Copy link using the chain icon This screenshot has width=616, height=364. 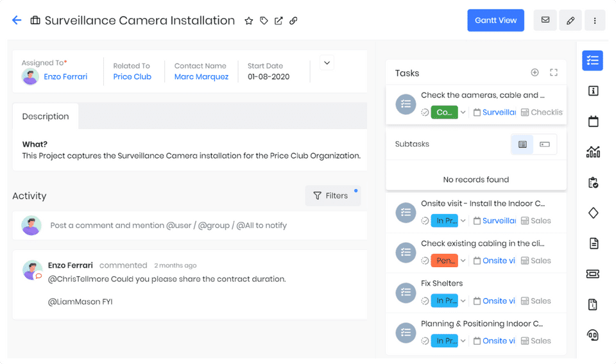pos(293,21)
